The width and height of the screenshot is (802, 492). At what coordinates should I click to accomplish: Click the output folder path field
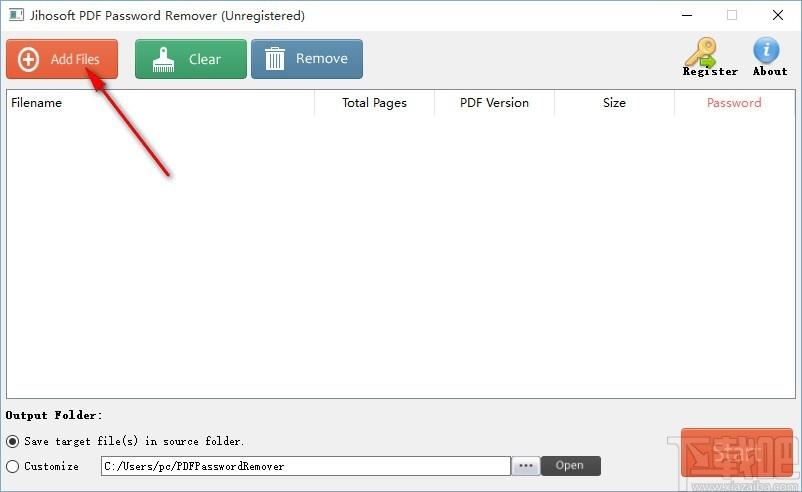(x=306, y=466)
